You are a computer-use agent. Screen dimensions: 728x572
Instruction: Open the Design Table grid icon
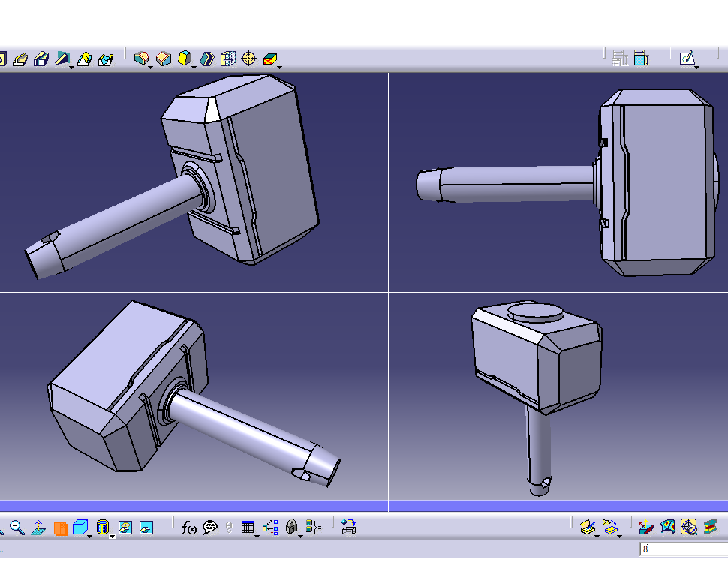tap(248, 527)
